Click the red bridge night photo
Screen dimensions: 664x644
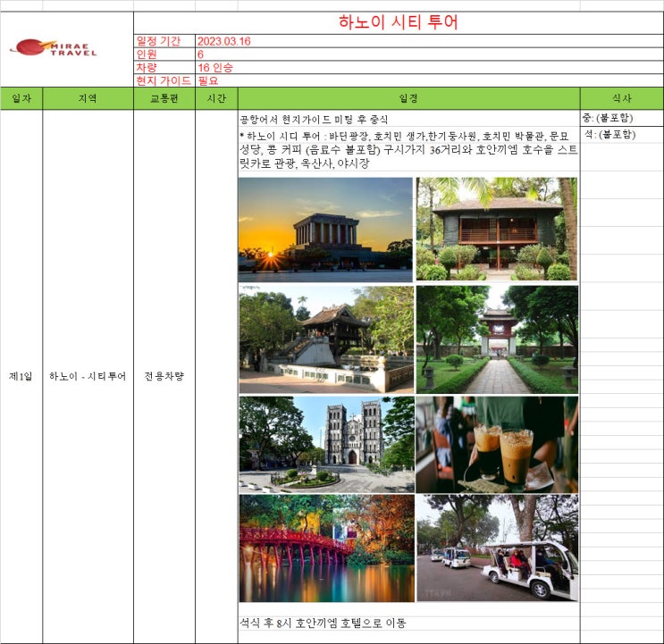[327, 548]
